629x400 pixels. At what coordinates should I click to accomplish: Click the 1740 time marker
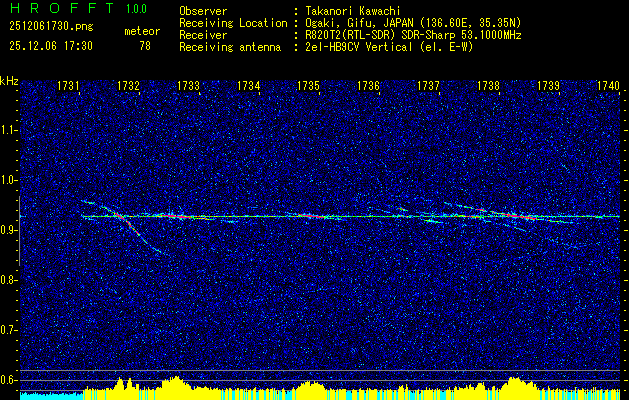tap(608, 86)
